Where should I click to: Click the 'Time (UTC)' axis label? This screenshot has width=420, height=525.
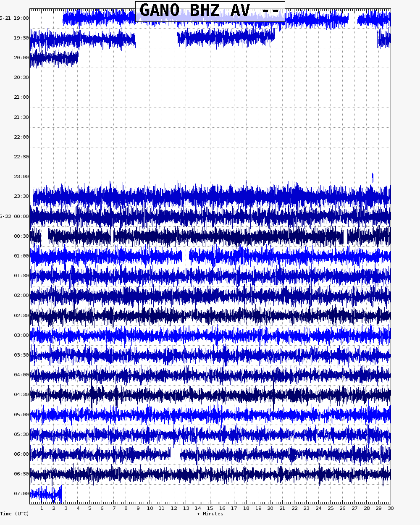tap(15, 514)
